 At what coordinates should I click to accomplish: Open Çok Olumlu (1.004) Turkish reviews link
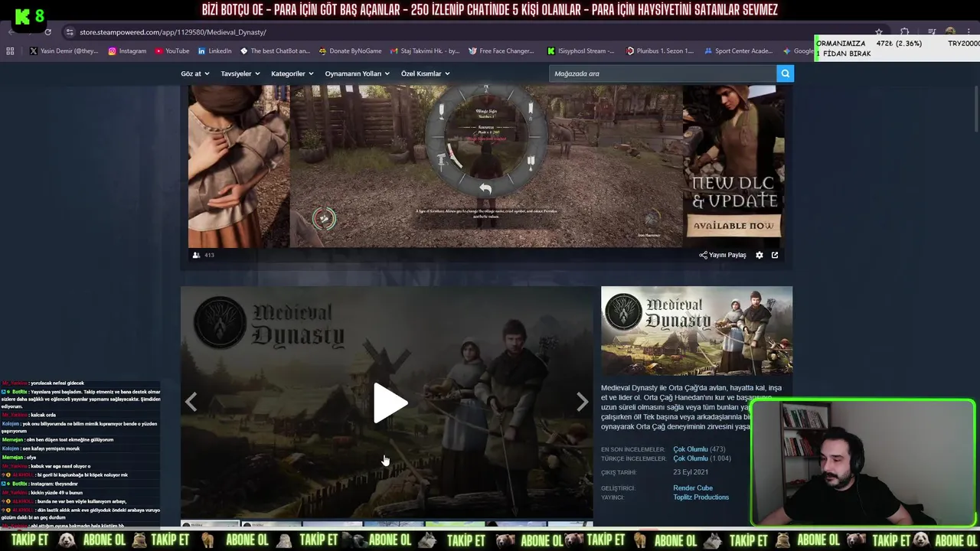tap(702, 458)
